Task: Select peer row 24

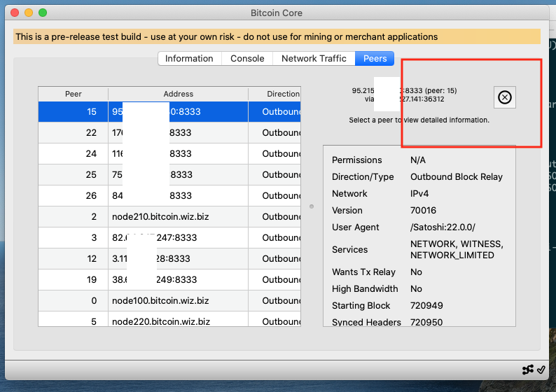Action: [x=169, y=153]
